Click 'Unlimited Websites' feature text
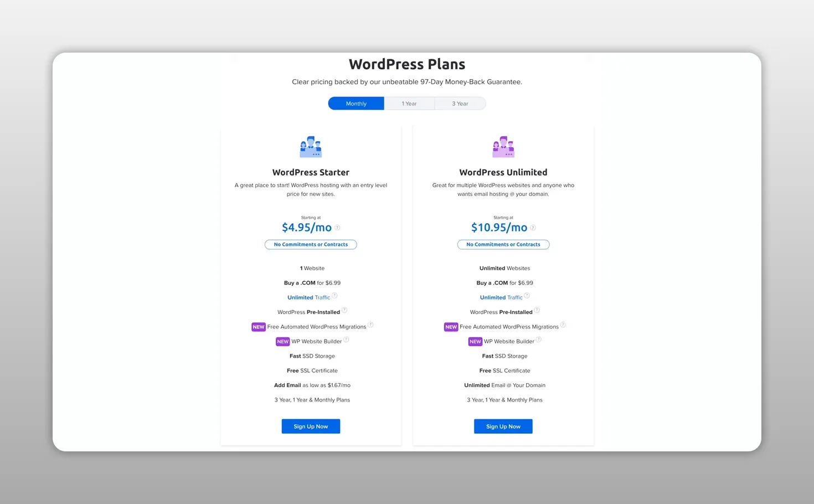The height and width of the screenshot is (504, 814). 504,268
